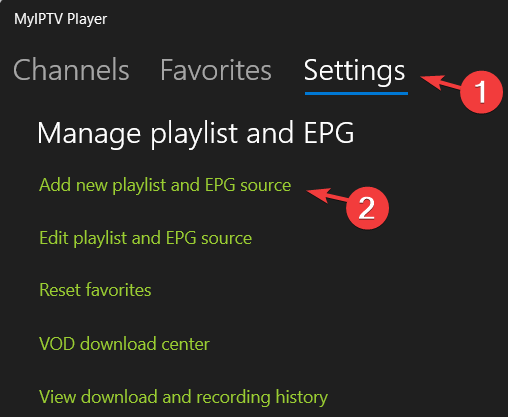Click the red arrow pointing at Add new playlist
The image size is (508, 417).
(x=327, y=196)
